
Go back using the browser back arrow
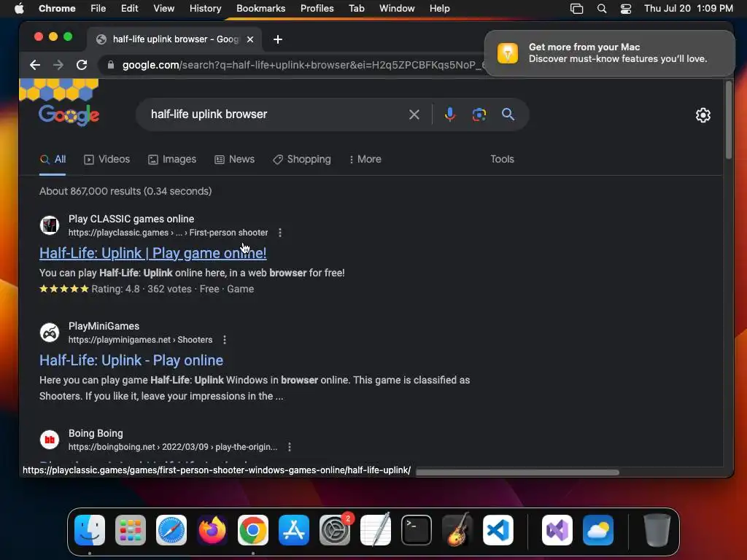pos(35,65)
